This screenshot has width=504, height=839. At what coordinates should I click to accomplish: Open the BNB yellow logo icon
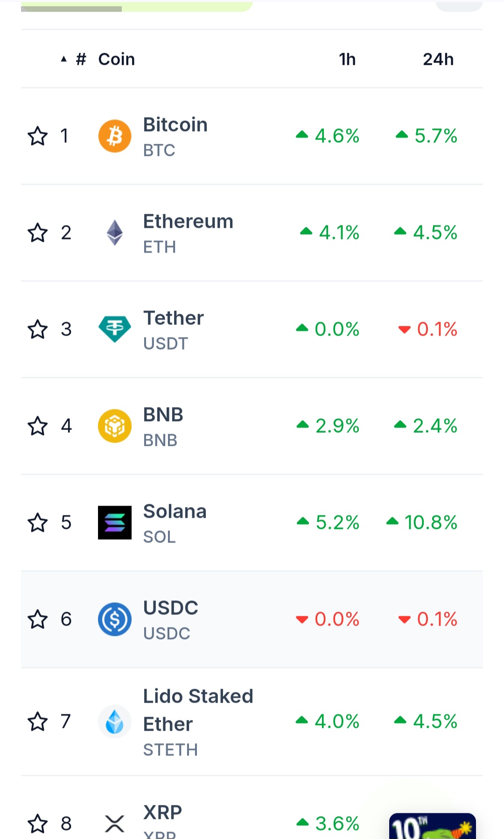tap(115, 426)
